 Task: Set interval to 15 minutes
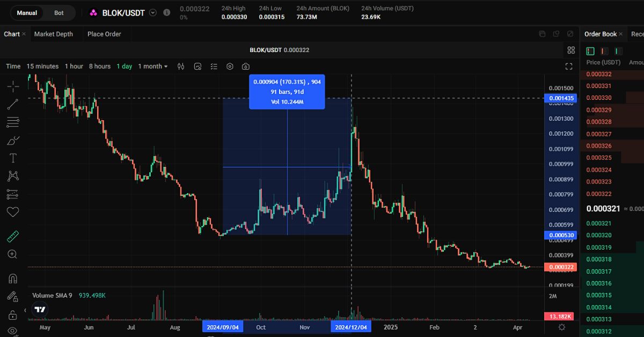click(42, 67)
